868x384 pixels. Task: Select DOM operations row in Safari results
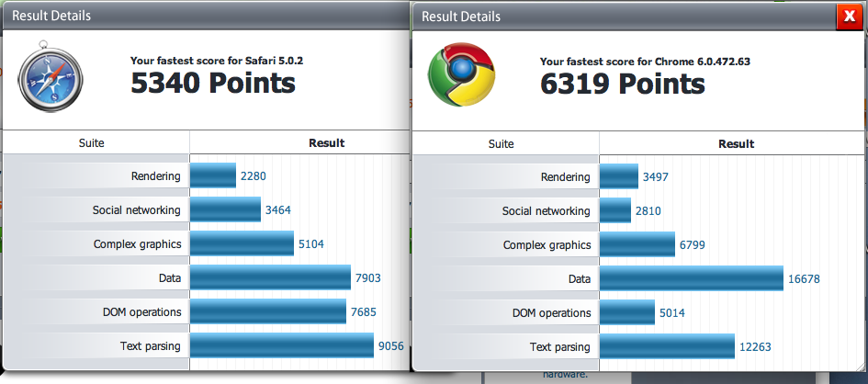pyautogui.click(x=207, y=311)
